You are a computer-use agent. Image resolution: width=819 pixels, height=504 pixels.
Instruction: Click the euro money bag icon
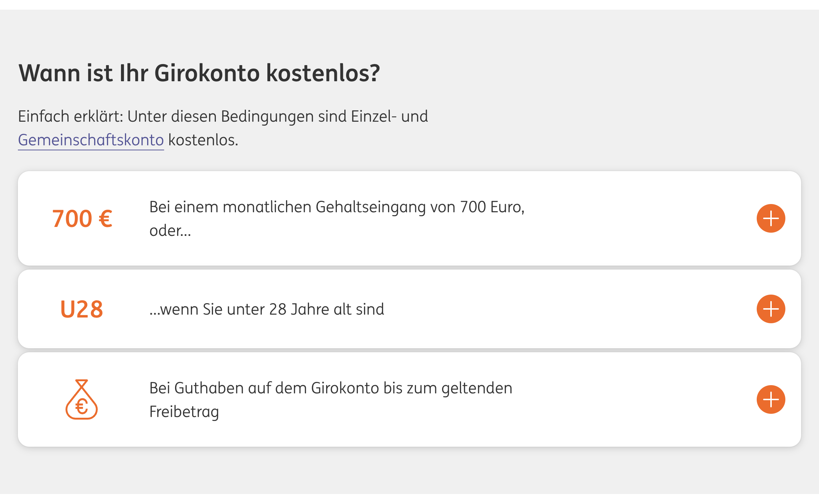(x=82, y=399)
